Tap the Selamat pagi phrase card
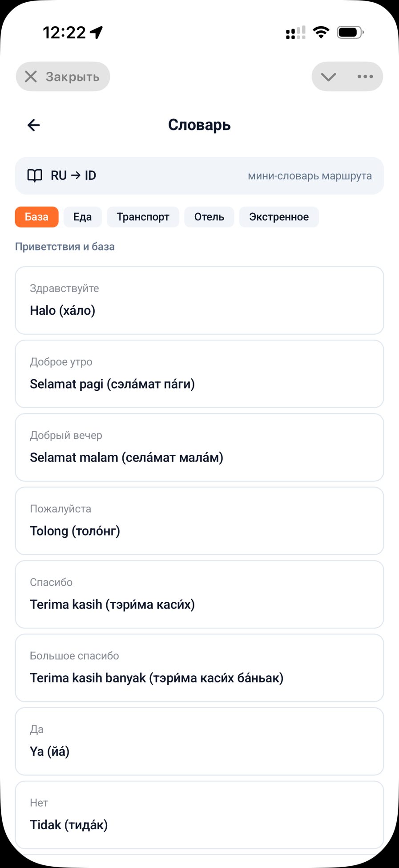 point(199,374)
